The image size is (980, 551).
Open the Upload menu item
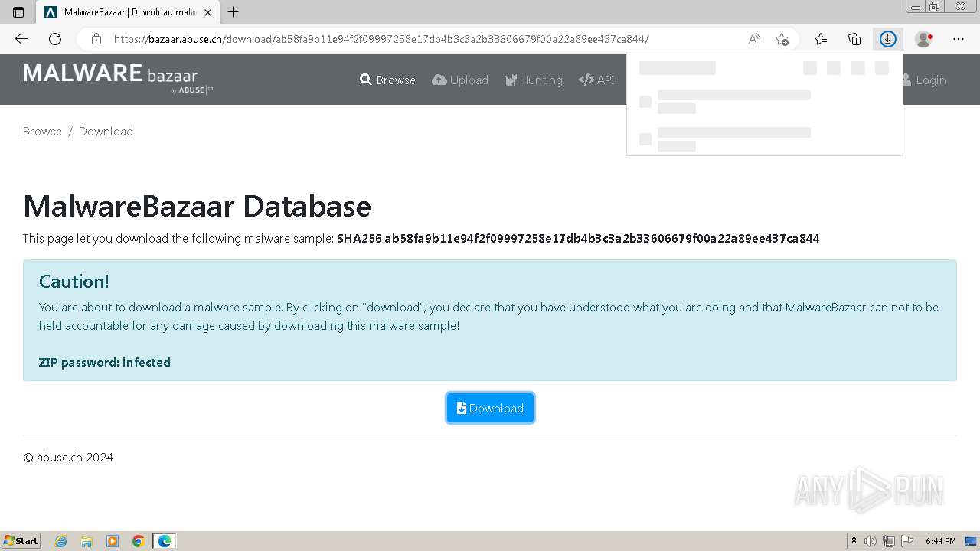[460, 80]
